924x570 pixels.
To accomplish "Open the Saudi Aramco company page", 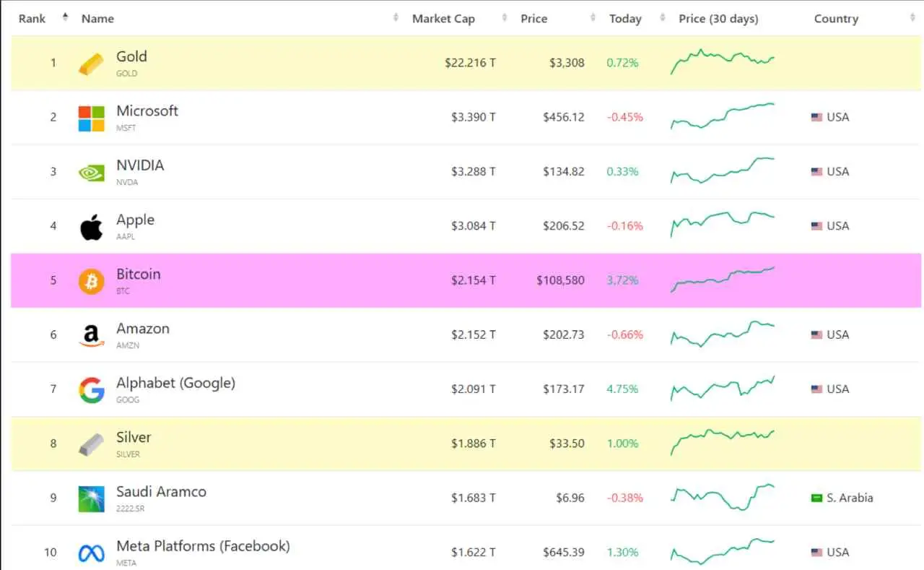I will (x=161, y=492).
